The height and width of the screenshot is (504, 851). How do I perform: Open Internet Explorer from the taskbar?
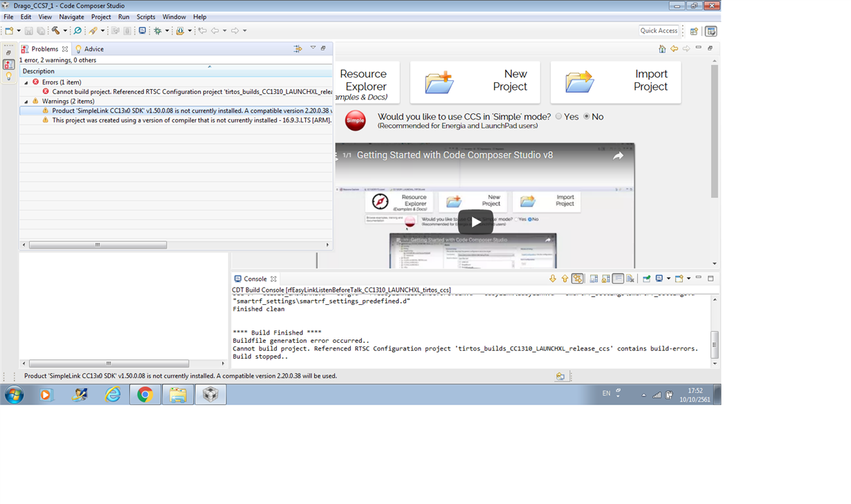tap(112, 395)
